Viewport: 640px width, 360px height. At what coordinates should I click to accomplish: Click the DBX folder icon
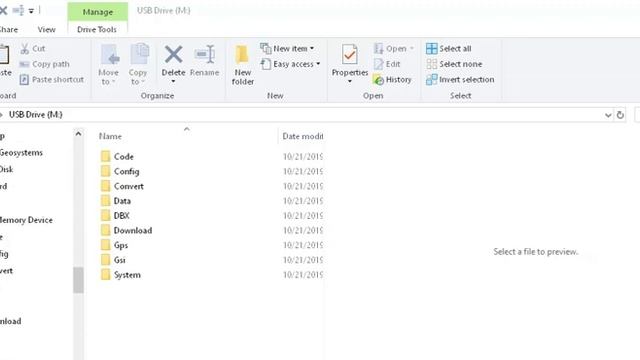click(x=106, y=216)
